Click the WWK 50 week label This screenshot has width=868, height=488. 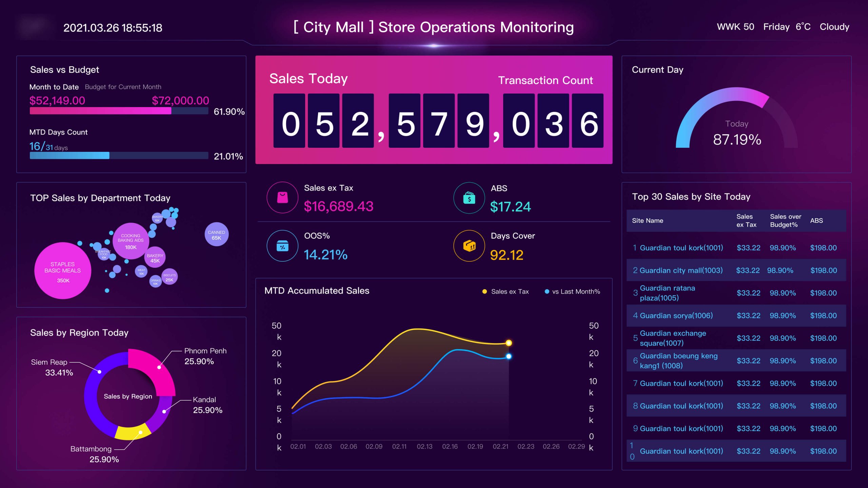click(735, 27)
